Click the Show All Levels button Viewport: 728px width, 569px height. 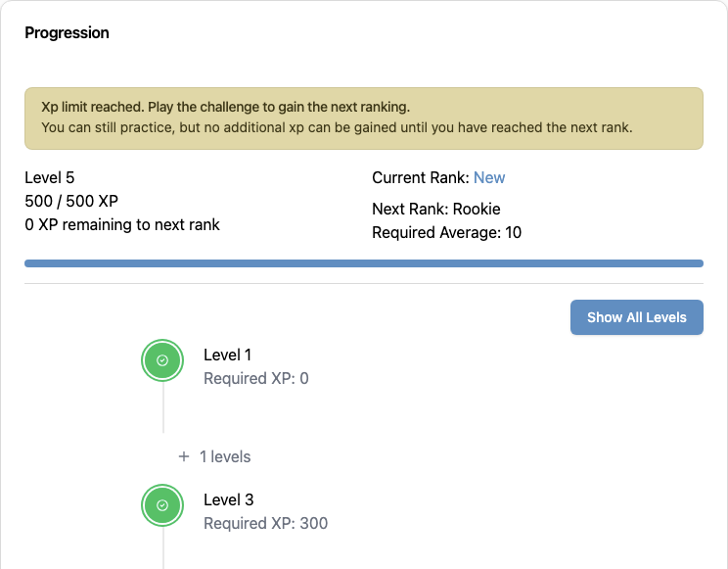pos(637,317)
